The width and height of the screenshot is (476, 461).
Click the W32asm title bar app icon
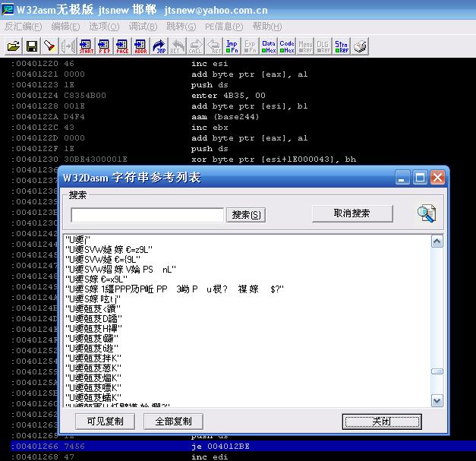pyautogui.click(x=8, y=9)
